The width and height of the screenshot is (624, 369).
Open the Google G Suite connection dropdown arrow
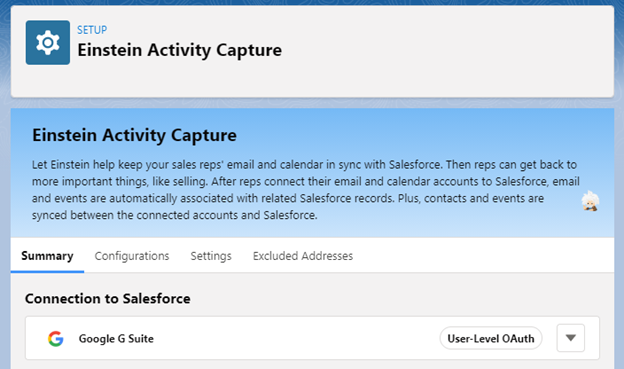pyautogui.click(x=571, y=338)
